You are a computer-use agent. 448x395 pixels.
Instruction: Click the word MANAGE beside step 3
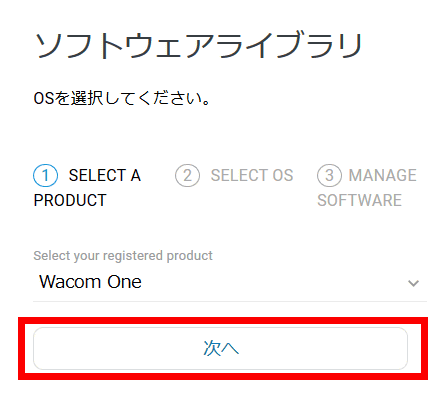(x=383, y=175)
